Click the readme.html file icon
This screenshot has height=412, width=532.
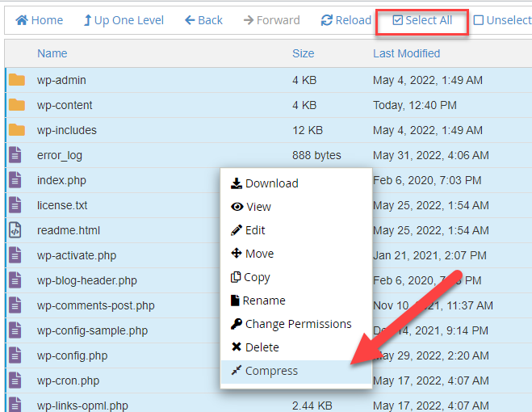click(x=15, y=230)
